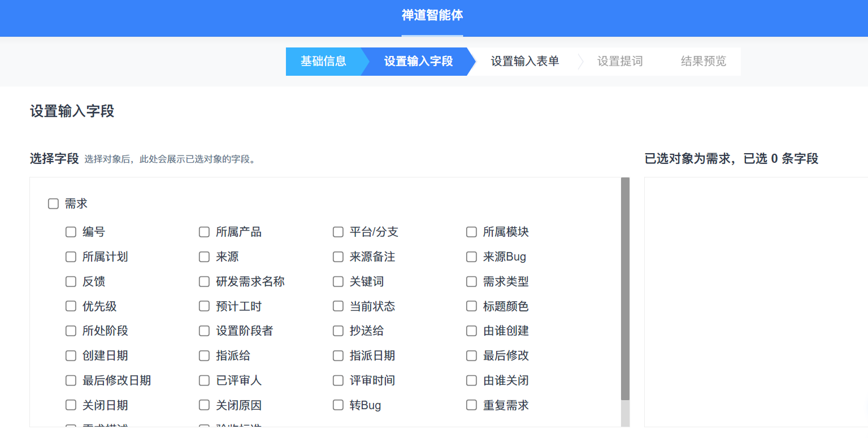Check the 研发需求名称 field
868x438 pixels.
[x=204, y=281]
